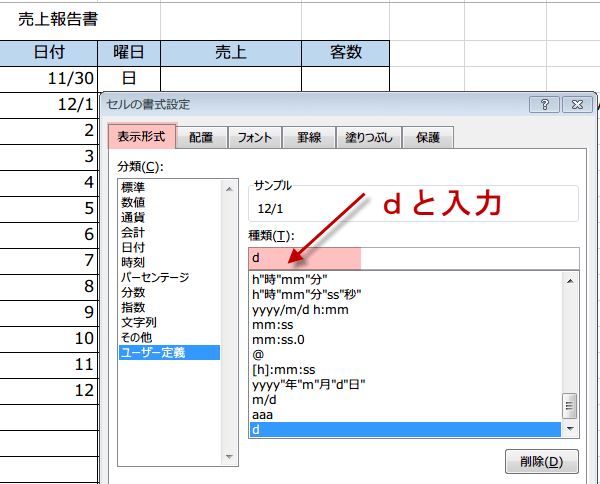This screenshot has height=484, width=600.
Task: Select the 売上 header cell
Action: point(231,53)
